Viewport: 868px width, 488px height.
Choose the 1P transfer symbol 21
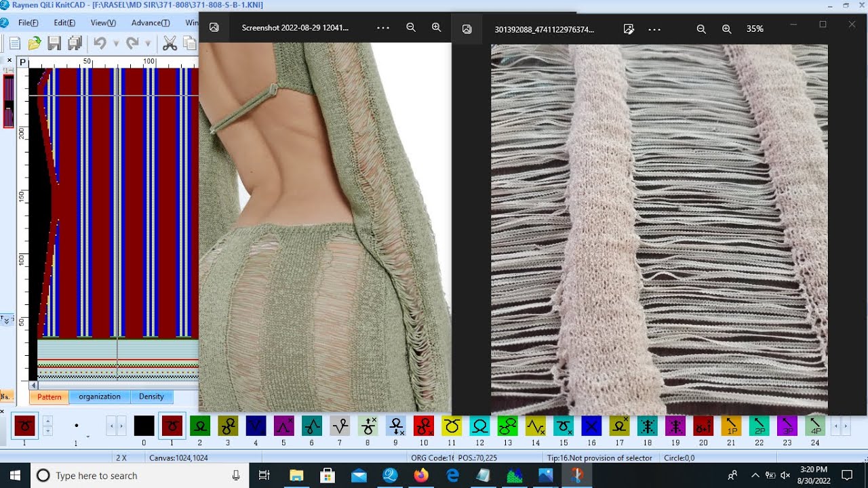[731, 426]
